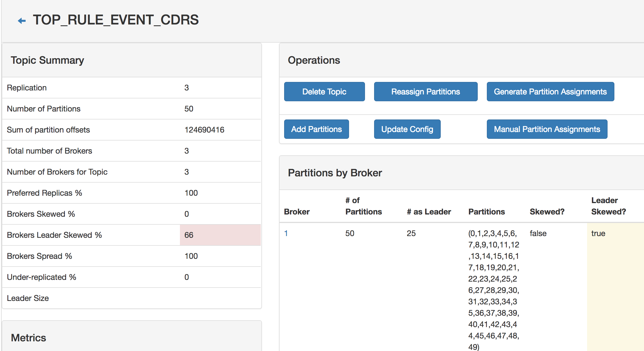Image resolution: width=644 pixels, height=351 pixels.
Task: Open broker 1 link in table
Action: [x=286, y=233]
